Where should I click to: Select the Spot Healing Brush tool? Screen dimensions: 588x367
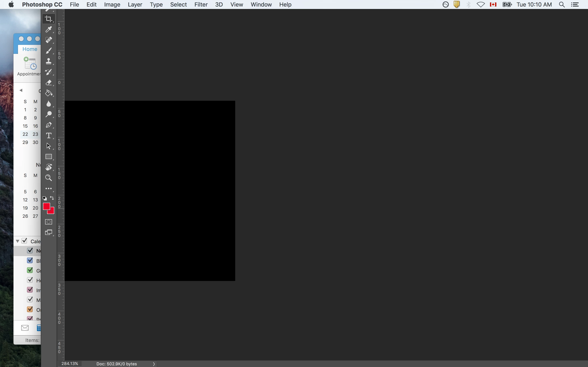(x=49, y=40)
